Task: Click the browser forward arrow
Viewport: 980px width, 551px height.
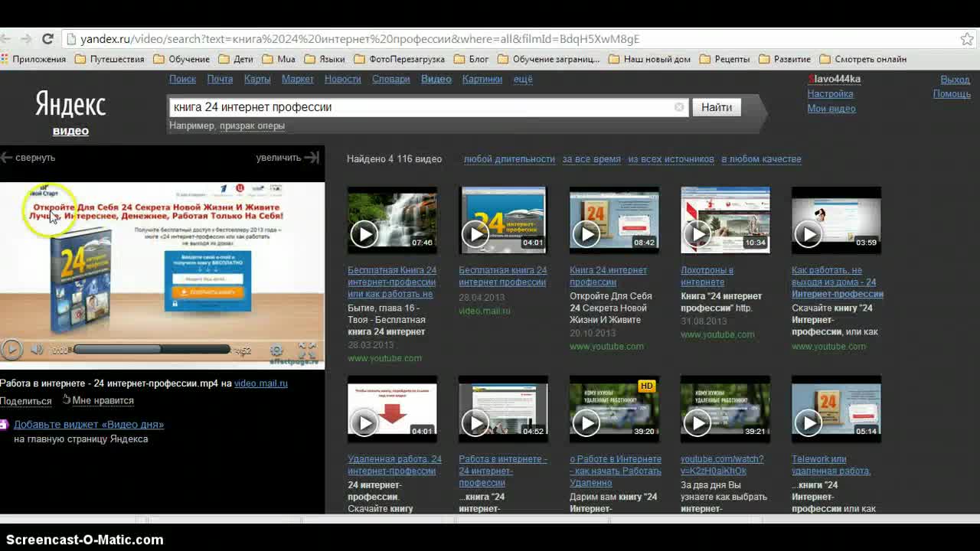Action: (27, 39)
